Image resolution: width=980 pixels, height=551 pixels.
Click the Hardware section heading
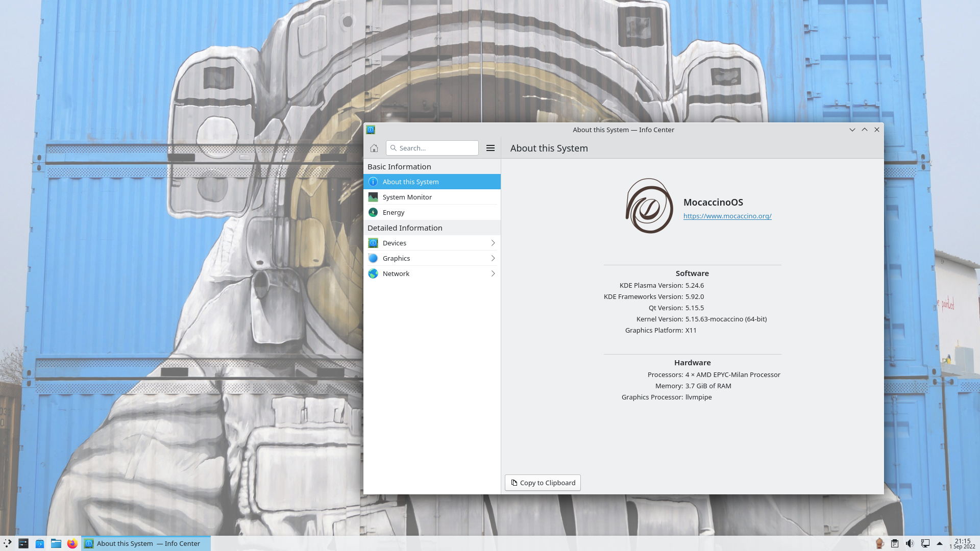(692, 363)
